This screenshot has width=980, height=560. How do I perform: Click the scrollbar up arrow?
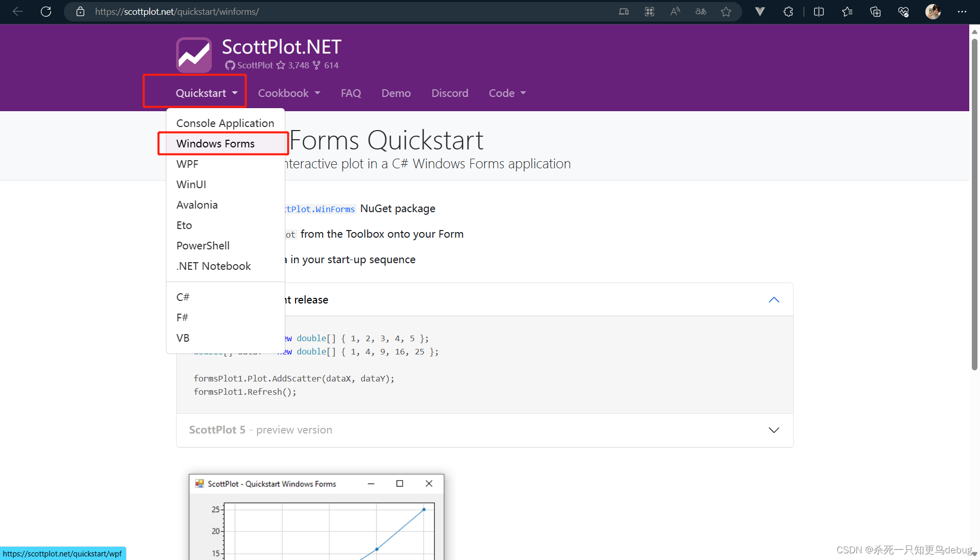pos(974,32)
